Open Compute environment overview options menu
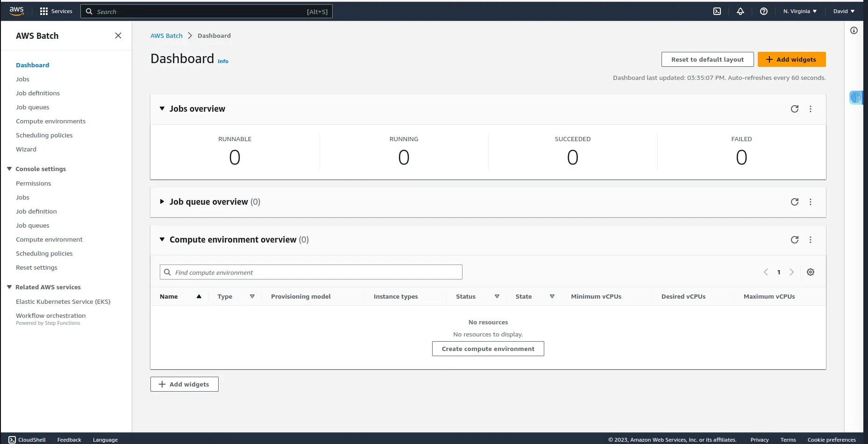868x444 pixels. click(x=811, y=240)
